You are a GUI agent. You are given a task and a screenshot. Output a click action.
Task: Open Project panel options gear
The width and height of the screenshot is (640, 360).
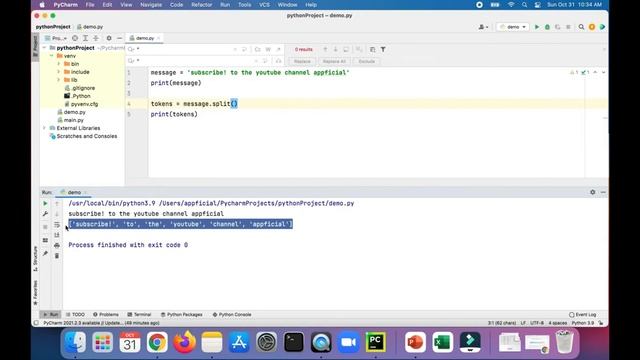click(109, 38)
